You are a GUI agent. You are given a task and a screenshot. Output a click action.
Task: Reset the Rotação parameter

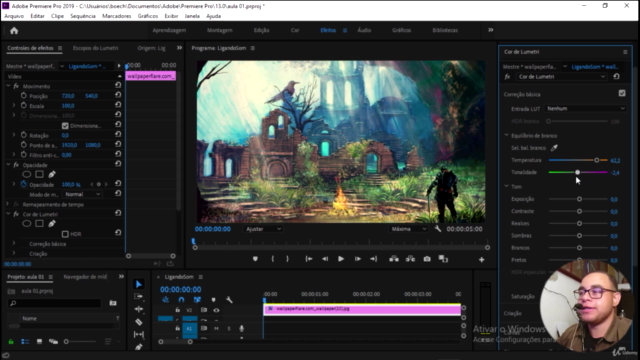click(118, 134)
